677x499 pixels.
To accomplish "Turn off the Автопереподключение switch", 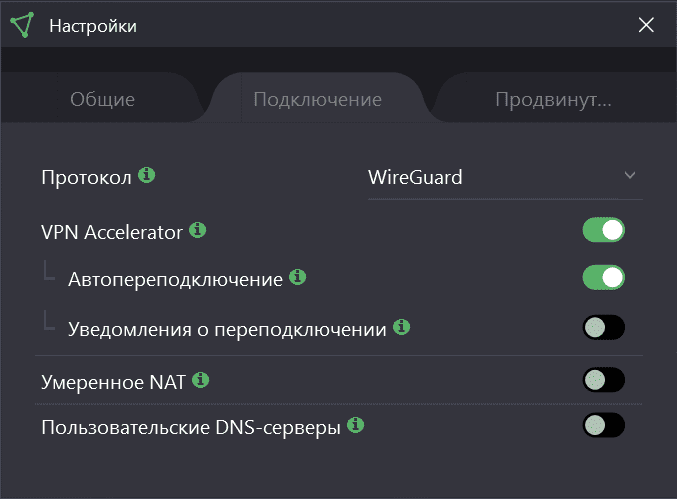I will 604,277.
